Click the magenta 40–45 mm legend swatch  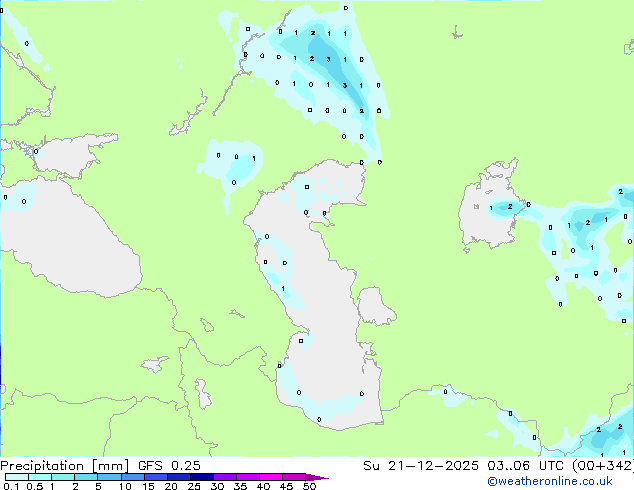point(271,477)
